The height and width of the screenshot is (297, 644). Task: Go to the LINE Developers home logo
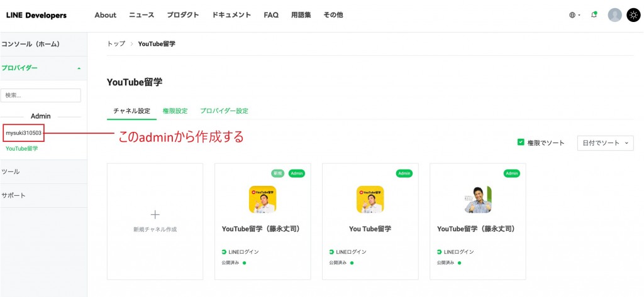36,15
